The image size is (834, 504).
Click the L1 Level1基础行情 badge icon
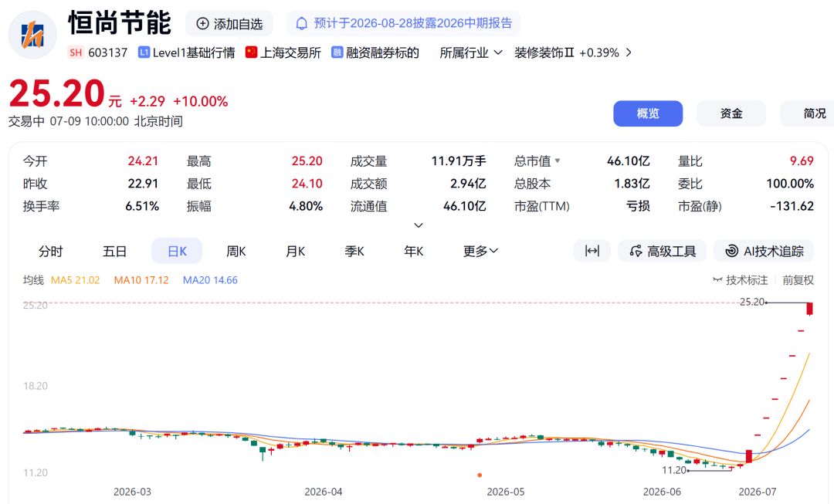(144, 52)
